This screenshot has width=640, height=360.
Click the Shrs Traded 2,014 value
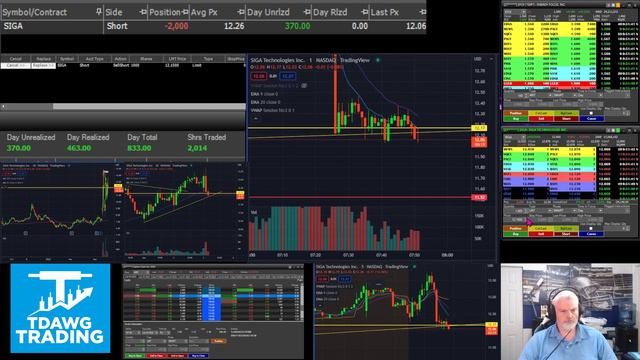pyautogui.click(x=197, y=148)
